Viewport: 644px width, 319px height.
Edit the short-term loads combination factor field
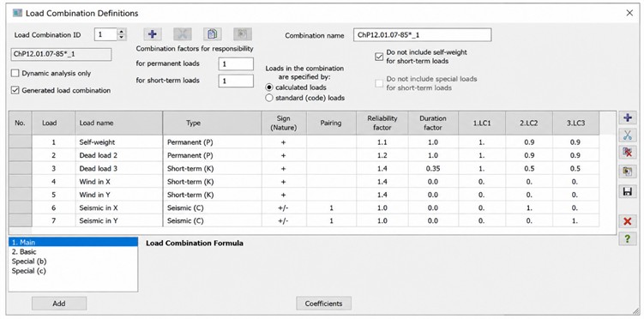click(236, 81)
